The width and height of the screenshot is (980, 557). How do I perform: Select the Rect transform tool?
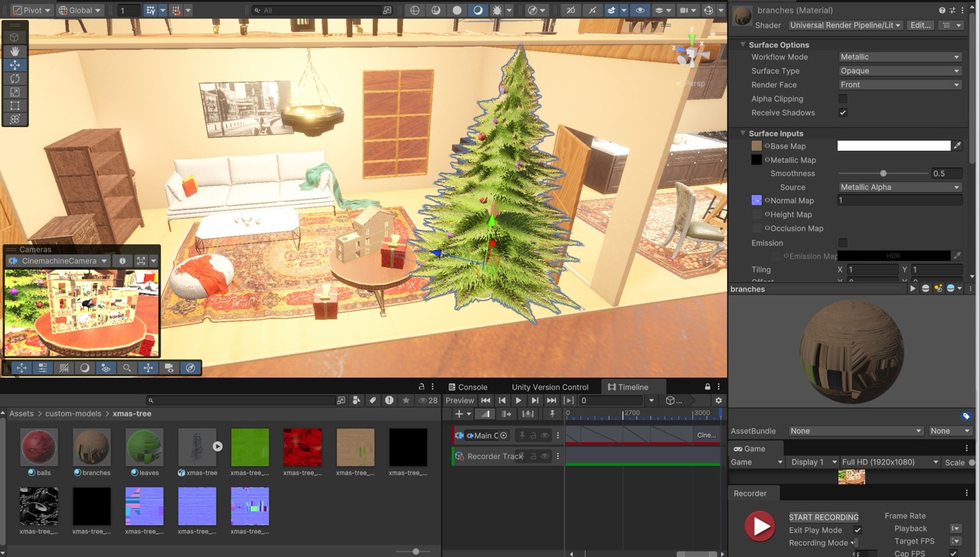pos(15,106)
